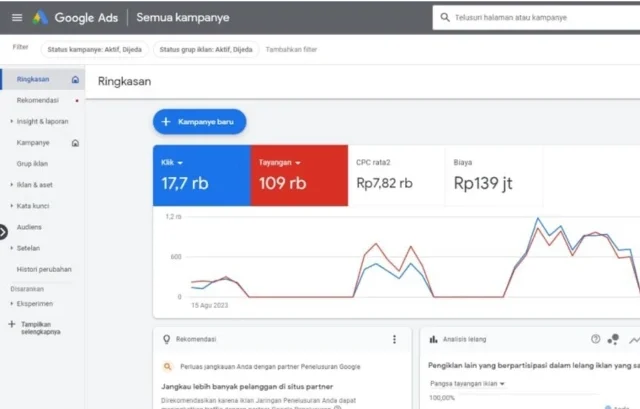Click the search magnifier icon
640x409 pixels.
click(444, 18)
